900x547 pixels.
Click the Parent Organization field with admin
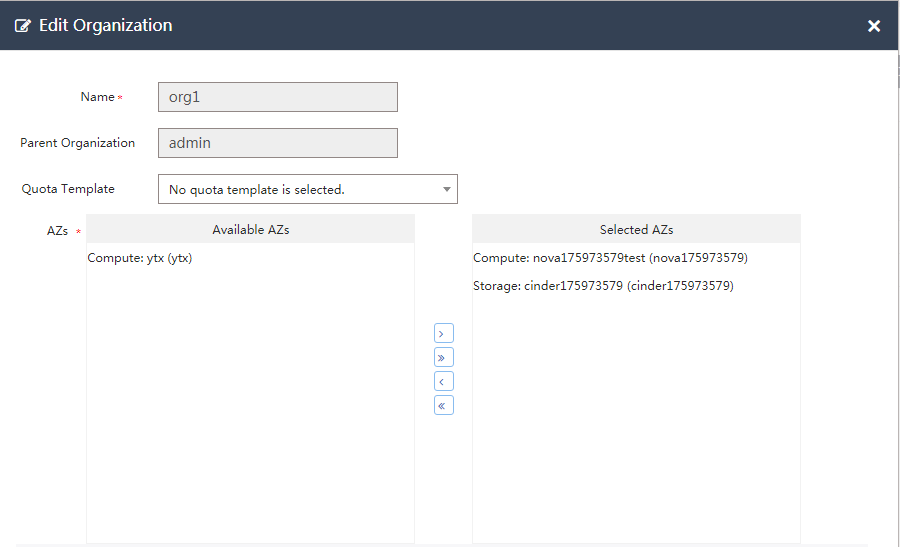coord(277,143)
